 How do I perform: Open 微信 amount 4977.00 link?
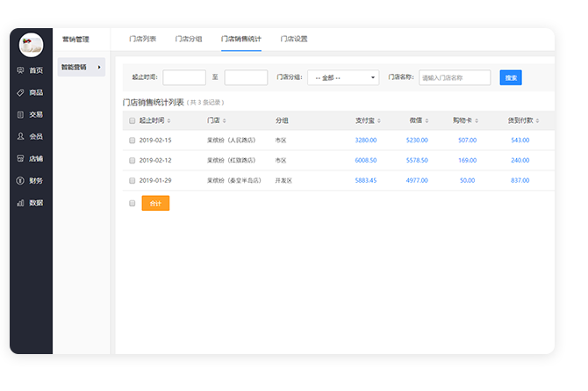coord(417,181)
